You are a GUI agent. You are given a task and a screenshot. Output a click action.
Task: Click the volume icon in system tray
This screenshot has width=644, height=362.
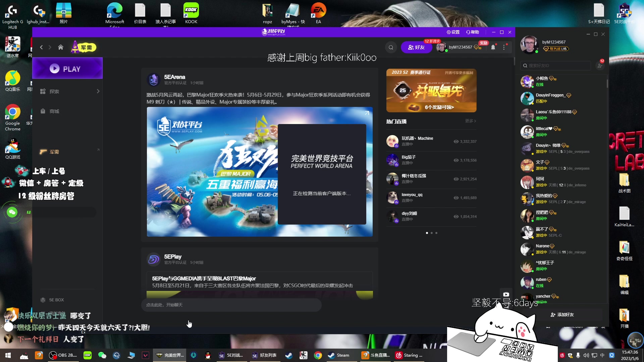[586, 355]
